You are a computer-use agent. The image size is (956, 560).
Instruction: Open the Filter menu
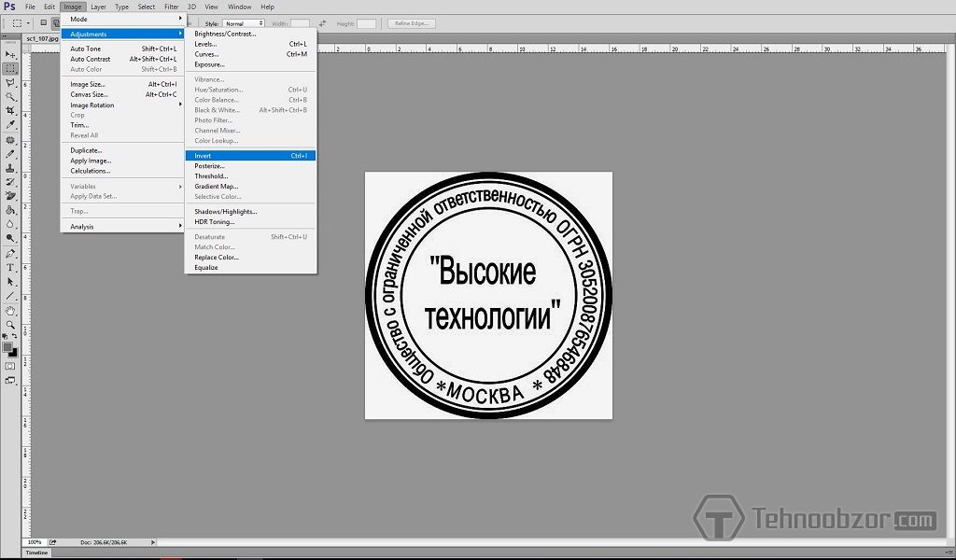coord(172,7)
